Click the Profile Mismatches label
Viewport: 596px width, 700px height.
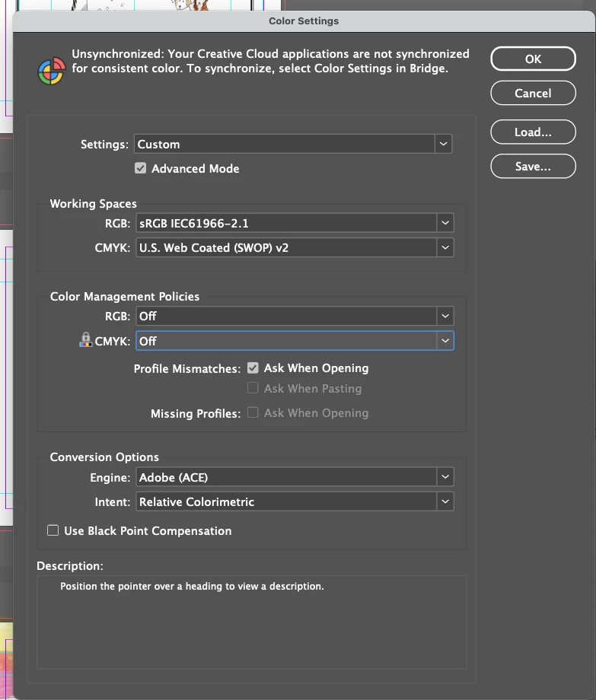click(x=187, y=369)
